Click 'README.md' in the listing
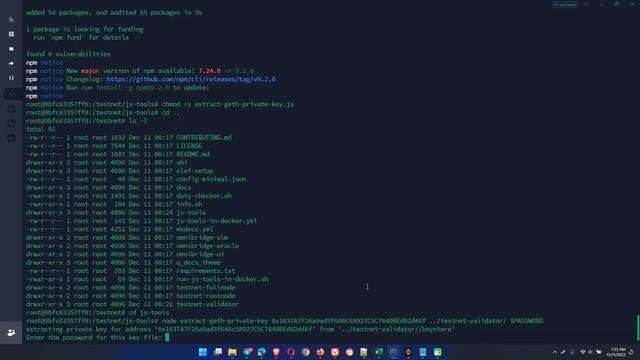This screenshot has height=360, width=640. click(x=193, y=154)
